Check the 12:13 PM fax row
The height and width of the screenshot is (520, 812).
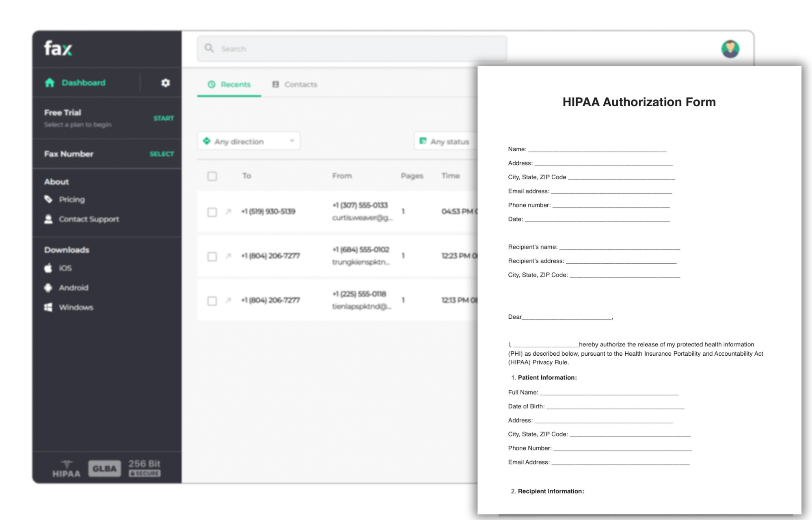pyautogui.click(x=212, y=301)
